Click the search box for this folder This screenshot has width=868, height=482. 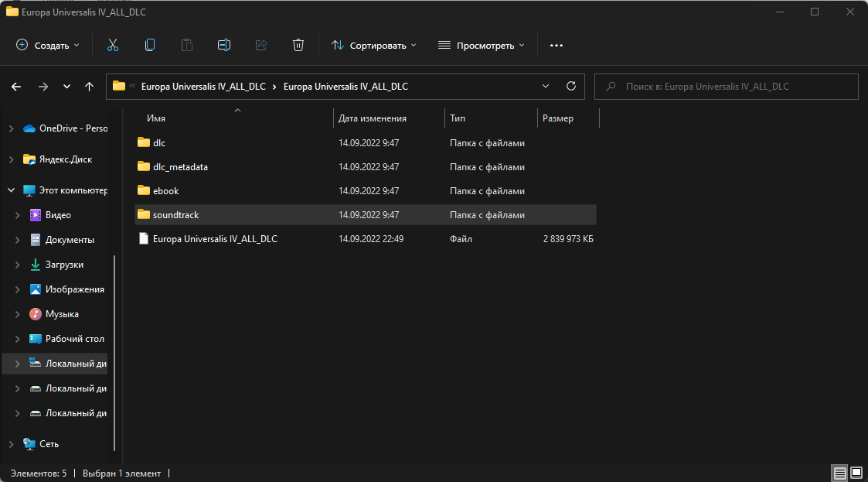pos(727,87)
